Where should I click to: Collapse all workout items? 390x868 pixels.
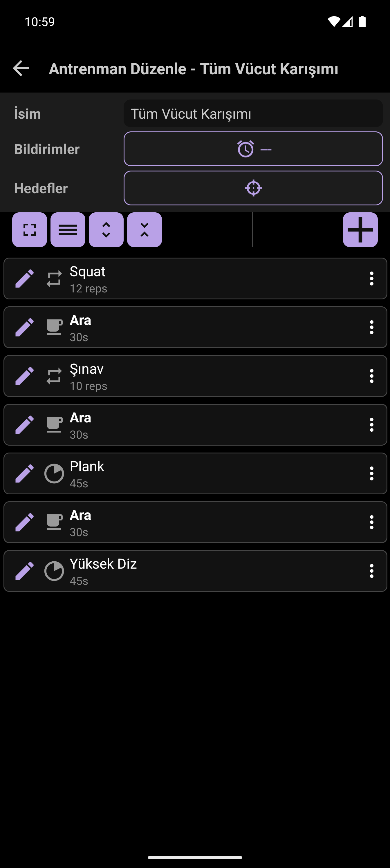144,230
